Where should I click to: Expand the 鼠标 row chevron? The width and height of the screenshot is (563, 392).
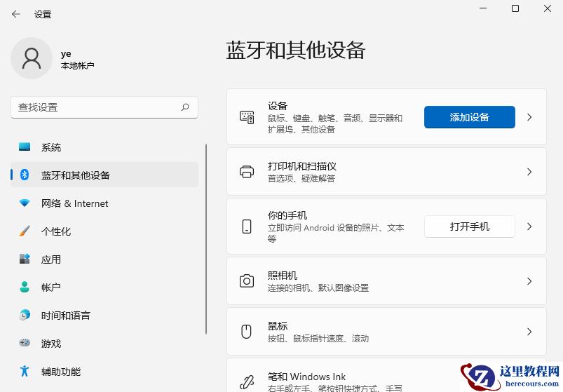click(x=529, y=332)
